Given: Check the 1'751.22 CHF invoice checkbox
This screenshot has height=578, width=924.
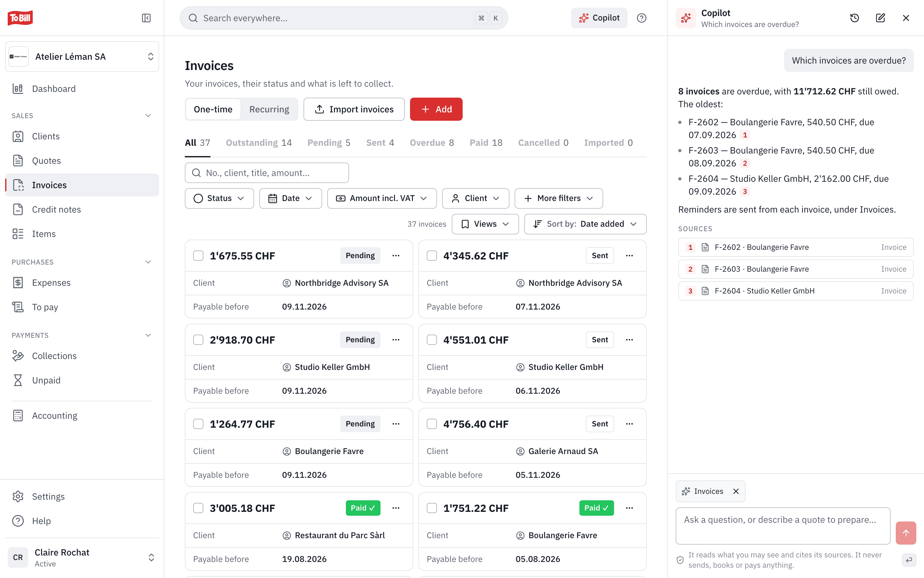Looking at the screenshot, I should click(x=432, y=508).
